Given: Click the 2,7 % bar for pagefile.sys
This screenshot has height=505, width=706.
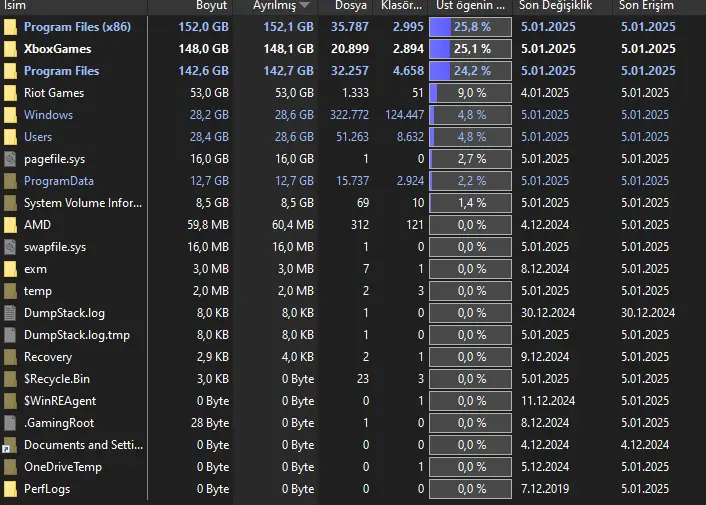Looking at the screenshot, I should pyautogui.click(x=471, y=159).
